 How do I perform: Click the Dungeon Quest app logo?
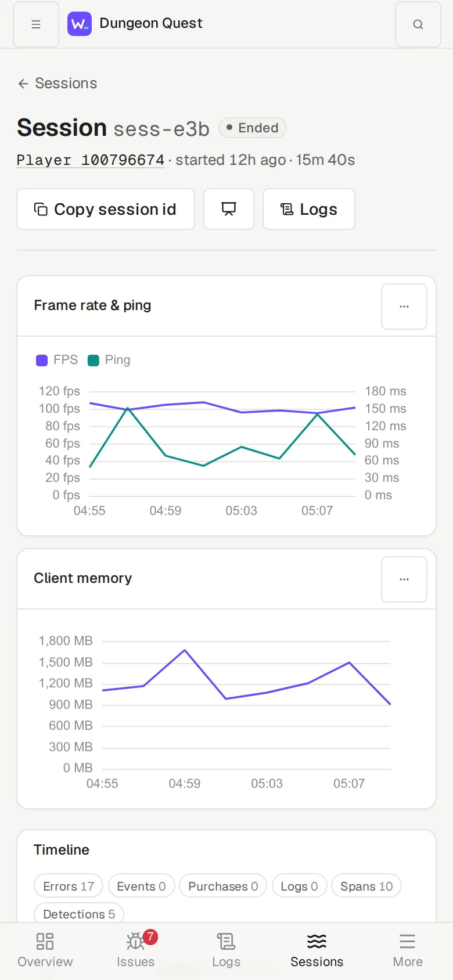click(80, 24)
